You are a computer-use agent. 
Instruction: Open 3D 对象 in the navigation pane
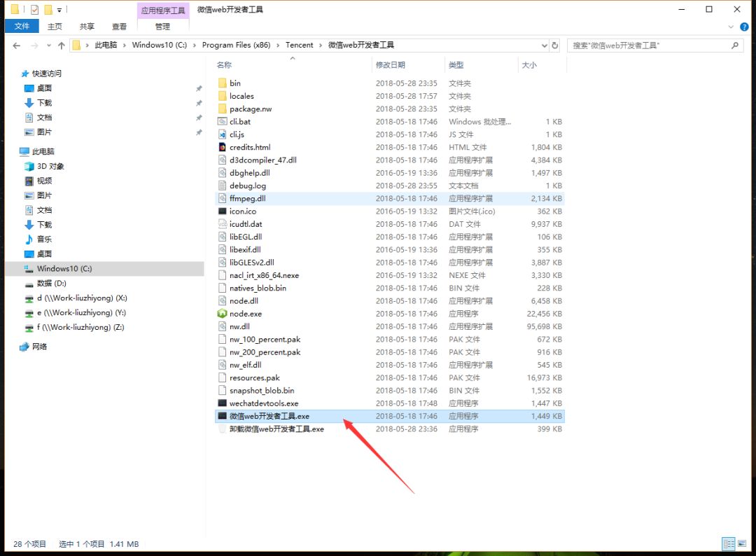pos(50,166)
